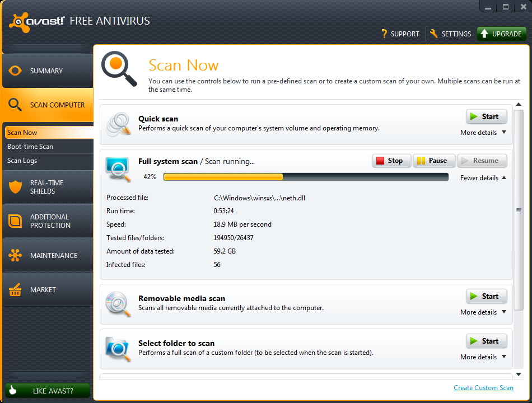Open the Additional Protection section
Screen dimensions: 532x403
pos(48,221)
